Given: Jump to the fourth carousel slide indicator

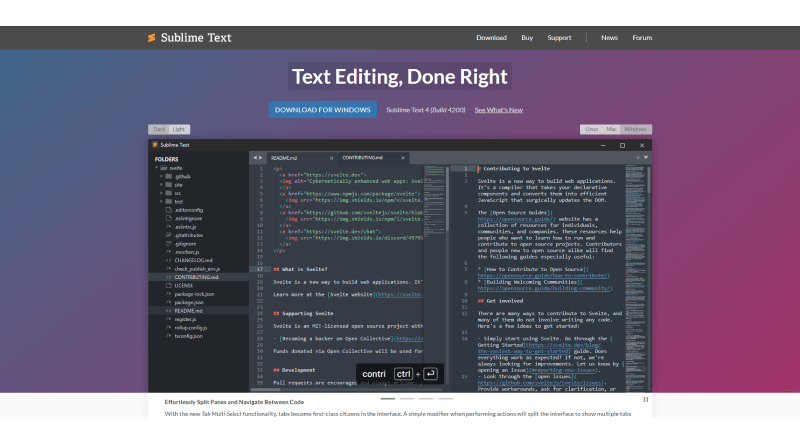Looking at the screenshot, I should [445, 399].
